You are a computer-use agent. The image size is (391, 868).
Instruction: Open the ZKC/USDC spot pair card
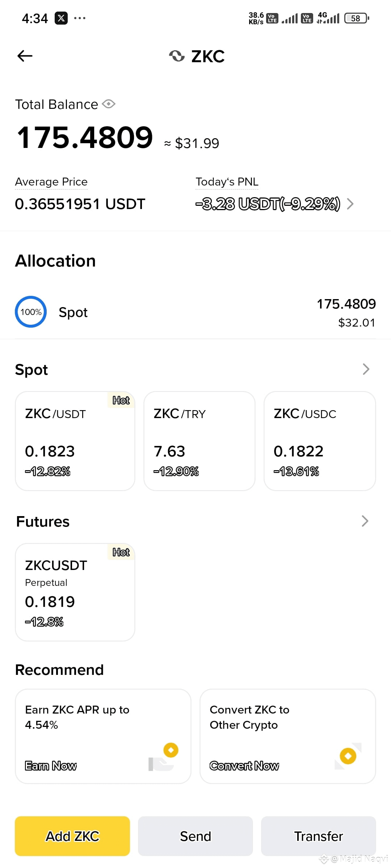[x=320, y=441]
